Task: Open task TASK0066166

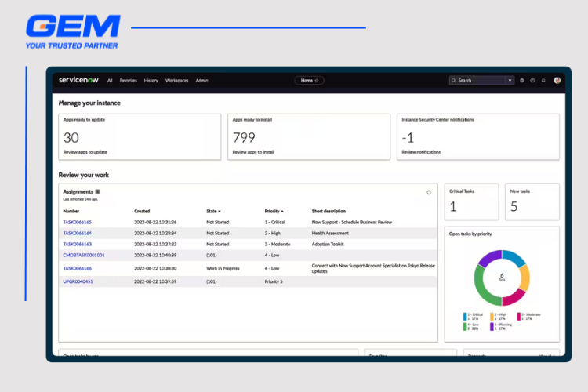Action: click(78, 268)
